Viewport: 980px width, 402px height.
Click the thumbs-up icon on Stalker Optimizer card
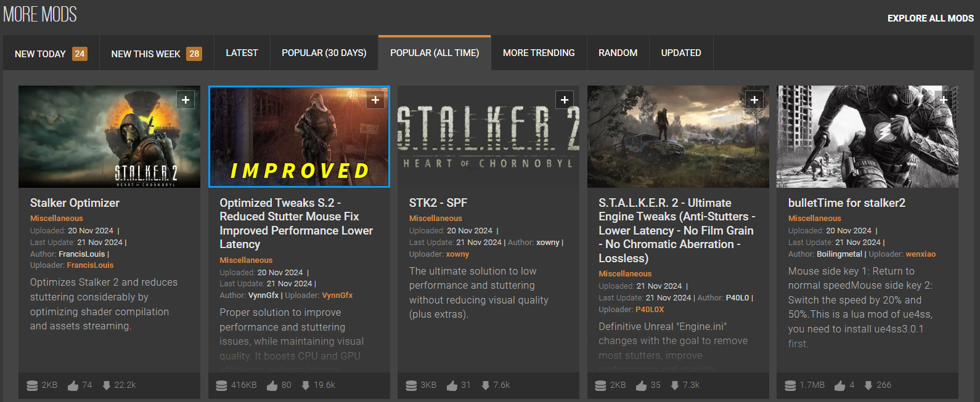point(73,385)
